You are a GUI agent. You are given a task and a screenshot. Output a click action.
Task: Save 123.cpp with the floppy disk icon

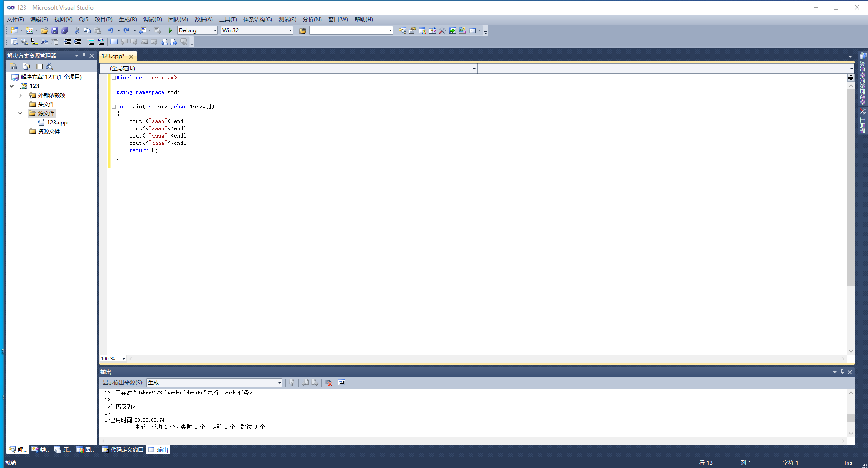coord(54,30)
